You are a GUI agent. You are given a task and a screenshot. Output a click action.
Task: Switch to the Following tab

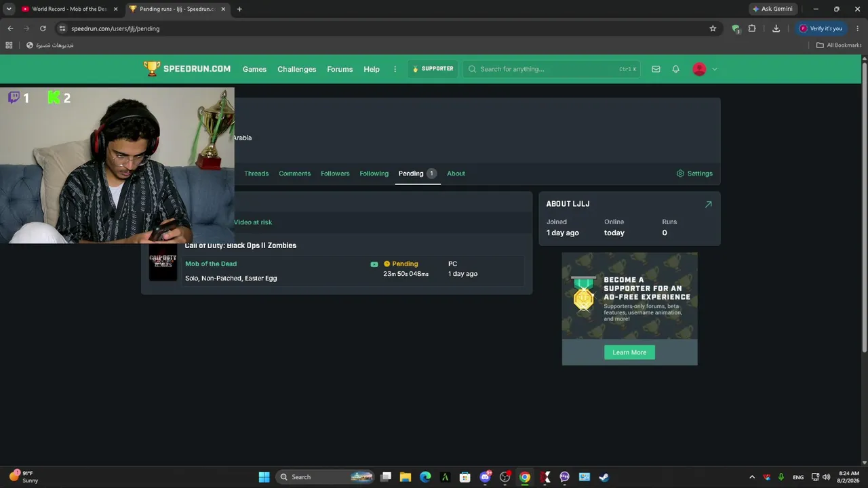[x=374, y=174]
